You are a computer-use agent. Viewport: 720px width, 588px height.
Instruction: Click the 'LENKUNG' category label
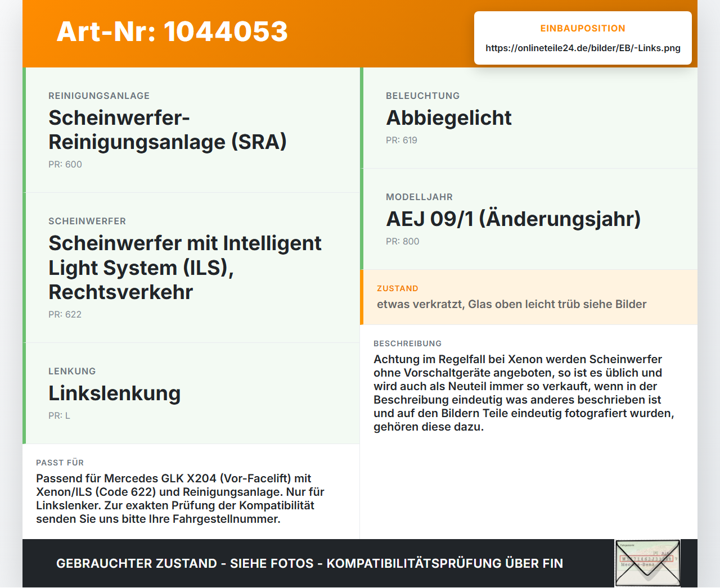[72, 371]
